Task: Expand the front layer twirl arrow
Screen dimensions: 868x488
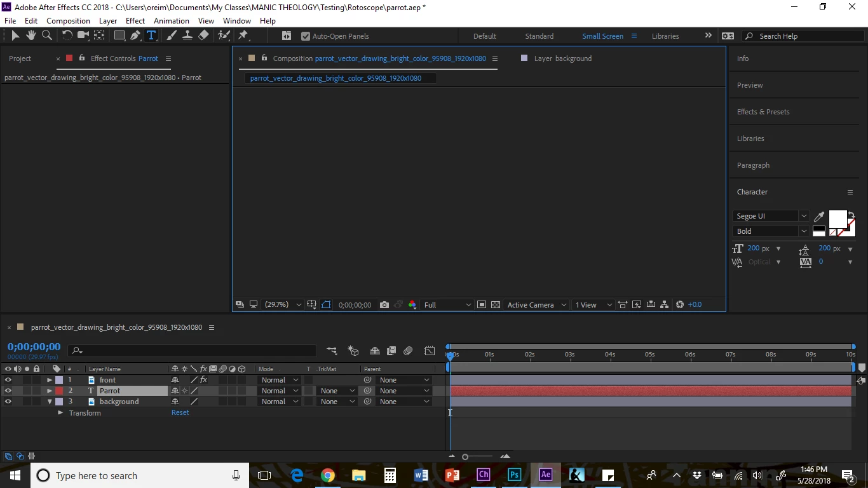Action: click(50, 380)
